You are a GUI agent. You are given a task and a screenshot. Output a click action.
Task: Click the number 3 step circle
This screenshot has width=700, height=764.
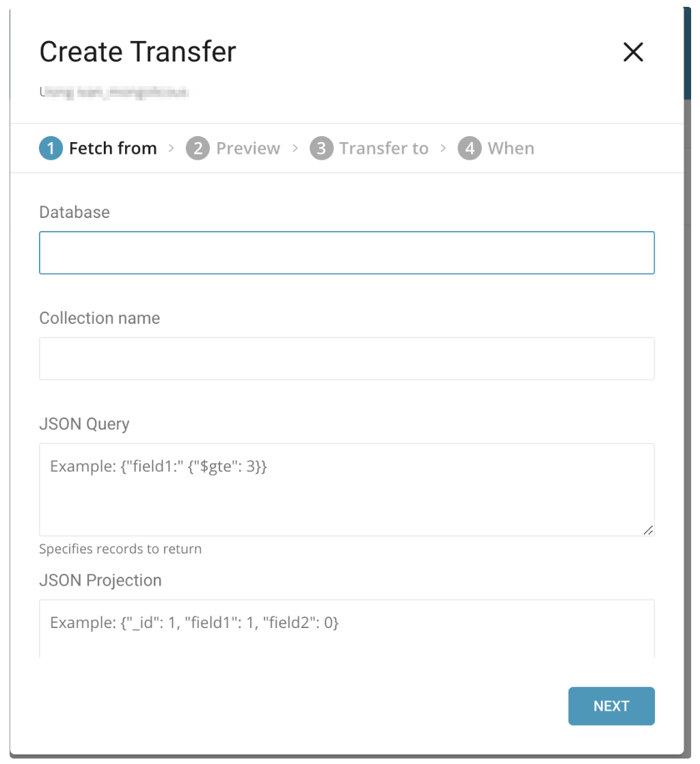[321, 148]
